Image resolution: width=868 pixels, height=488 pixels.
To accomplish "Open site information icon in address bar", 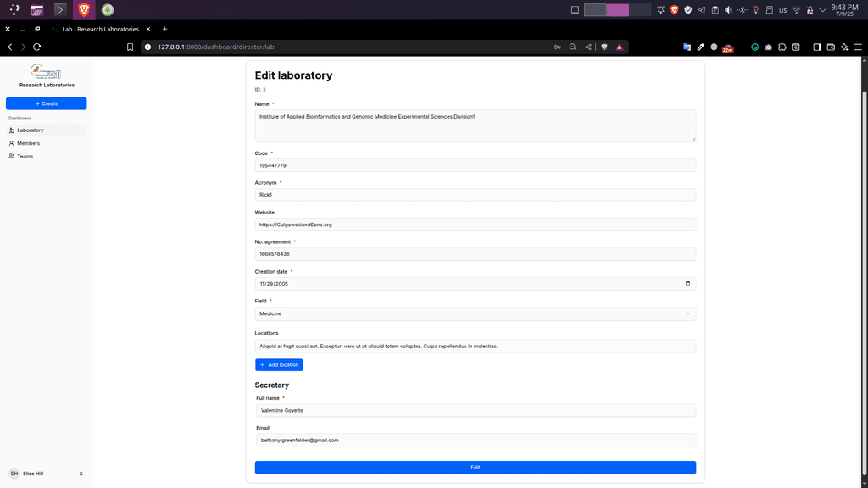I will click(147, 47).
